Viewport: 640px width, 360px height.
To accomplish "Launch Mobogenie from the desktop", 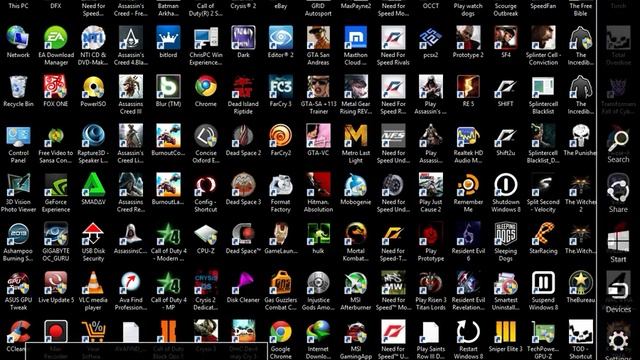I will pos(356,184).
